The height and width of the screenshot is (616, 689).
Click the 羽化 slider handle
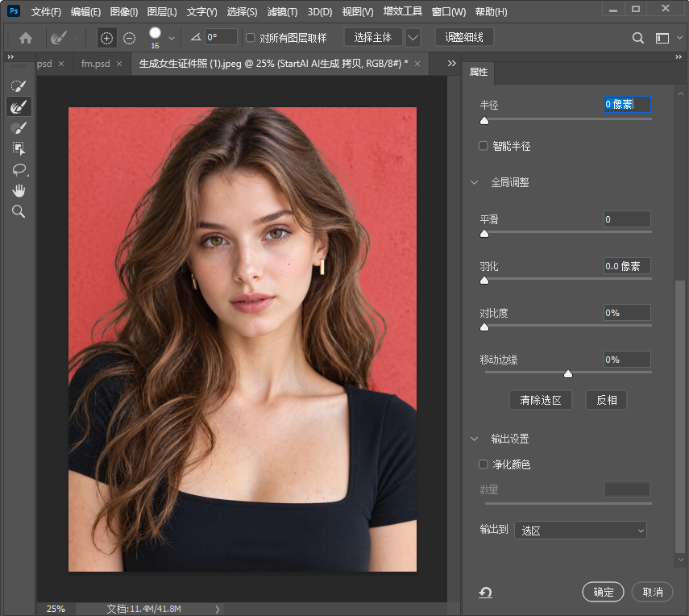[484, 280]
